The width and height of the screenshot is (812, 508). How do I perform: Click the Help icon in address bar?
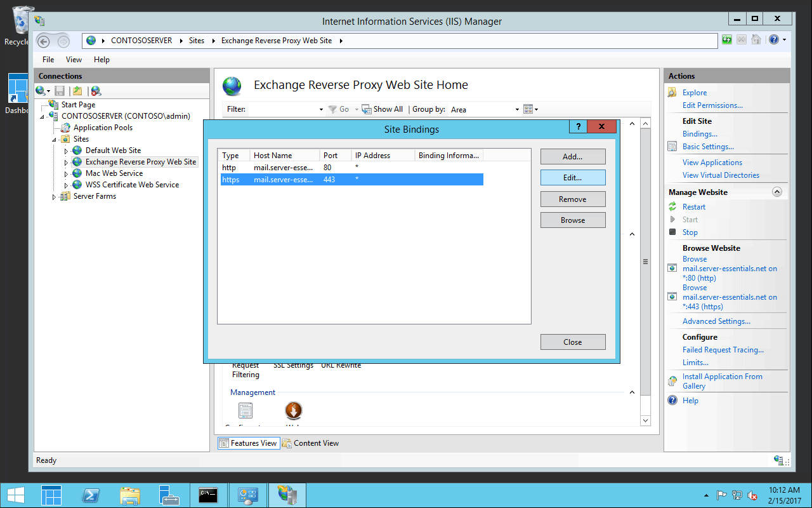tap(773, 39)
